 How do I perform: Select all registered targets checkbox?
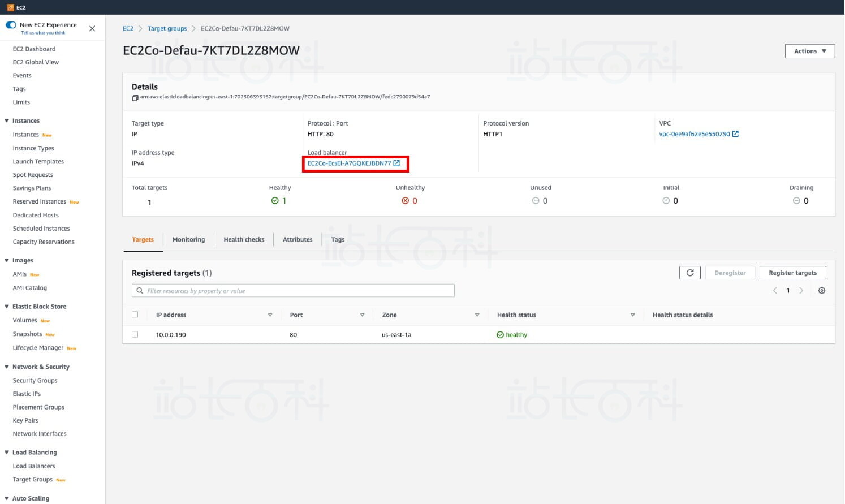135,315
